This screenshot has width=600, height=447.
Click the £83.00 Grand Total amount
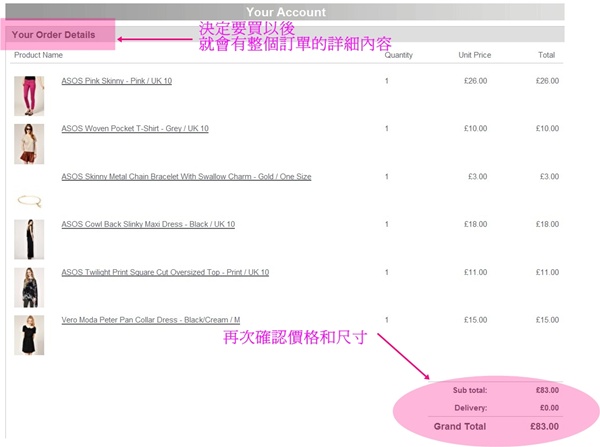pos(545,426)
